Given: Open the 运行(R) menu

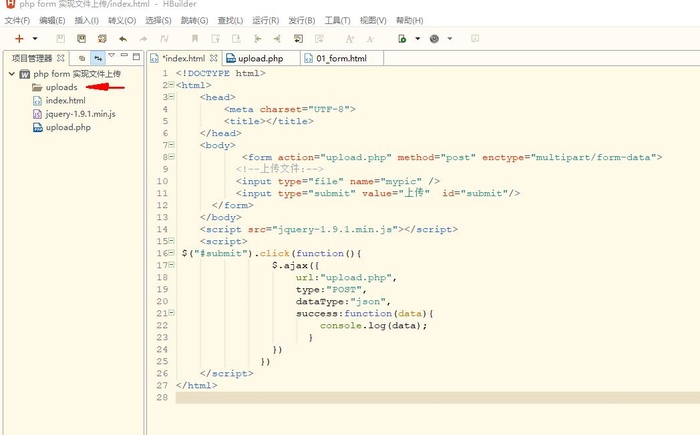Looking at the screenshot, I should pyautogui.click(x=266, y=21).
